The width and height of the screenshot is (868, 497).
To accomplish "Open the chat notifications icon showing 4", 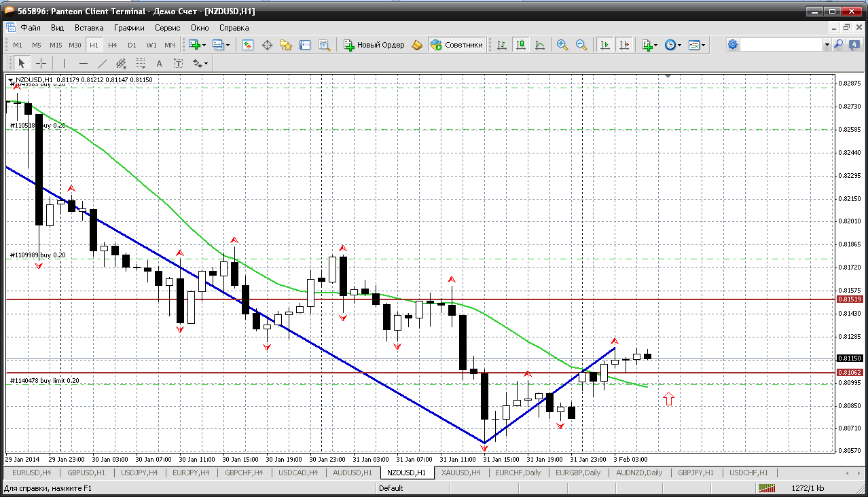I will pyautogui.click(x=853, y=45).
